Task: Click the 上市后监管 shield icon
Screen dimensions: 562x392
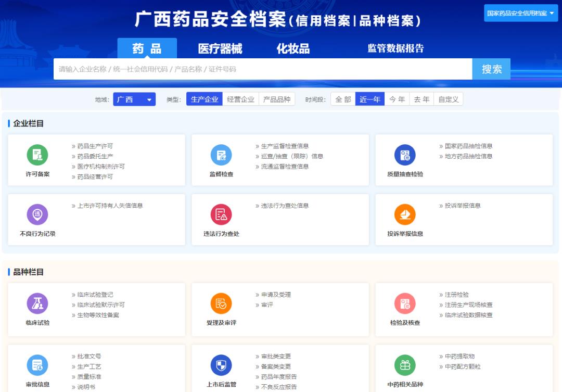Action: (x=221, y=365)
